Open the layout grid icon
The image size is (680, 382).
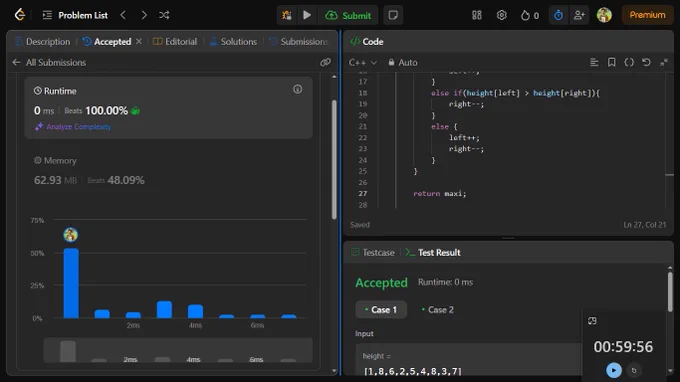point(477,15)
